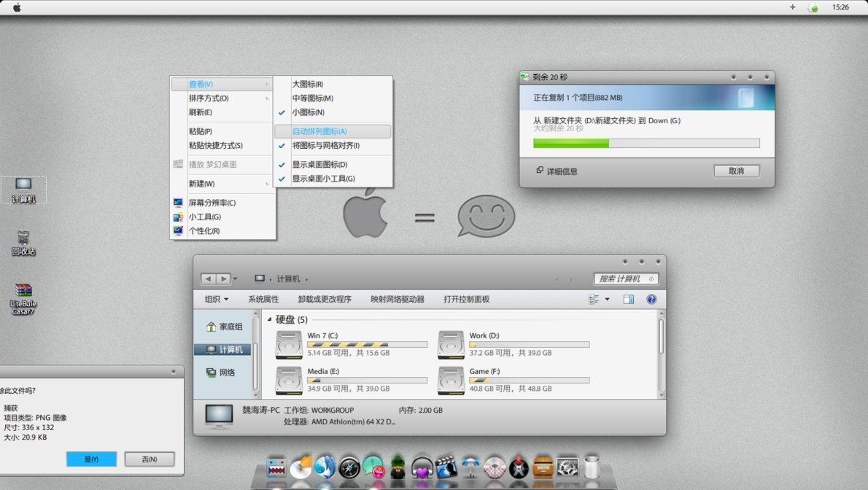Toggle the preview pane icon in Explorer toolbar
Screen dimensions: 868x490
coord(628,299)
